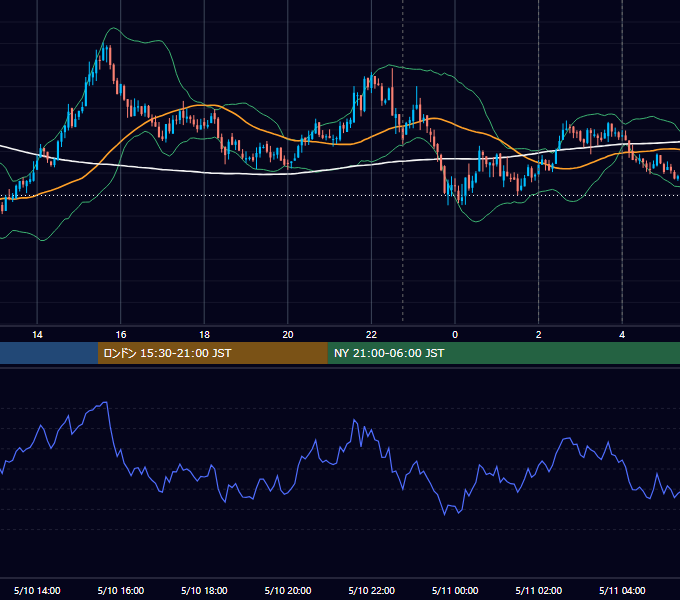Click the 5/10 16:00 date label
The image size is (680, 600).
pos(121,590)
